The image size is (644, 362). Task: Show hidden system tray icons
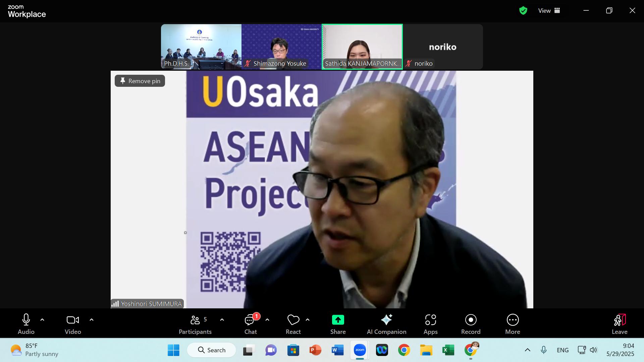click(527, 350)
